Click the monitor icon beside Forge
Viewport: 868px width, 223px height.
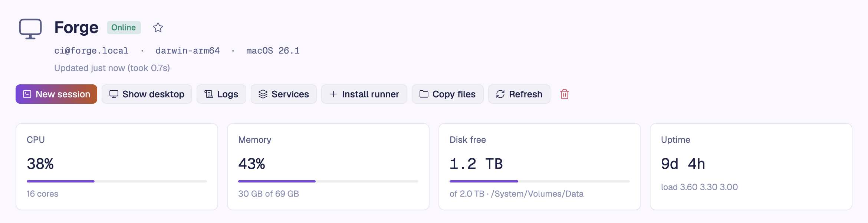30,29
